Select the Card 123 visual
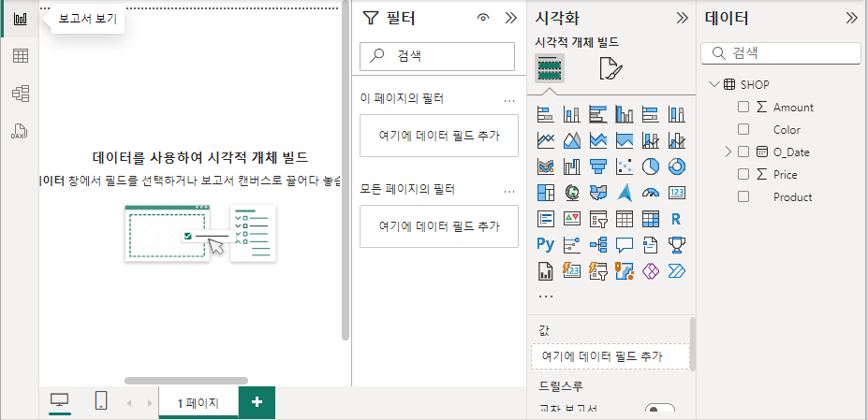 pos(676,193)
